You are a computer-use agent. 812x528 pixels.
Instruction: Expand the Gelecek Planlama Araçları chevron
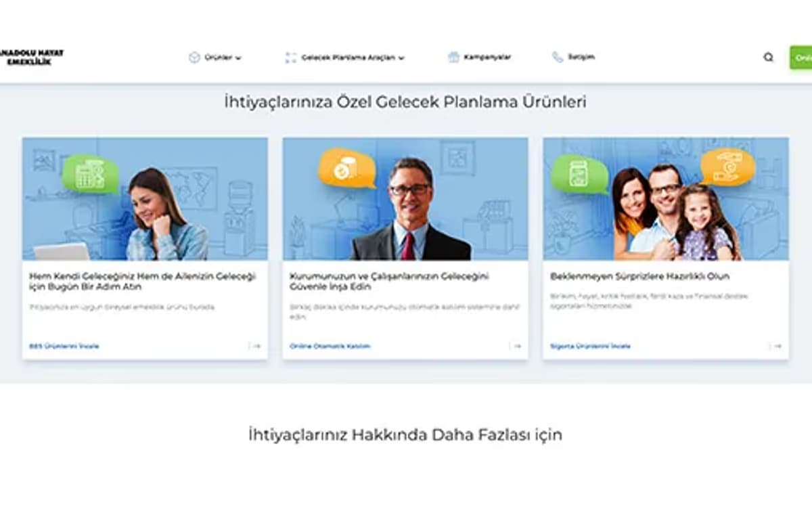pos(401,58)
